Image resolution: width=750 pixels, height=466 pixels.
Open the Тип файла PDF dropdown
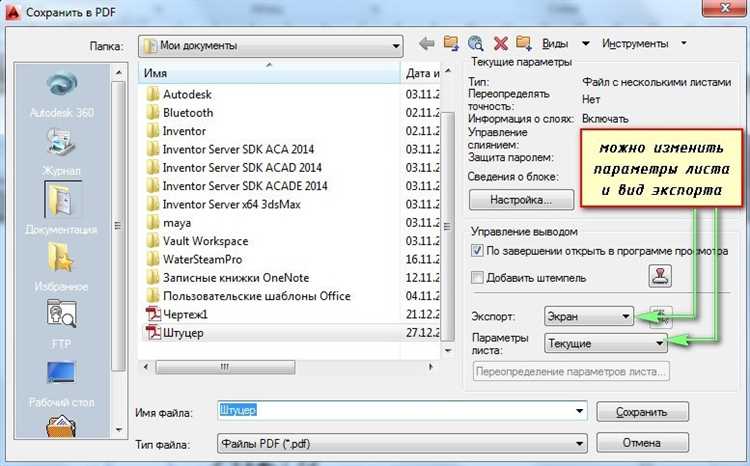point(402,444)
